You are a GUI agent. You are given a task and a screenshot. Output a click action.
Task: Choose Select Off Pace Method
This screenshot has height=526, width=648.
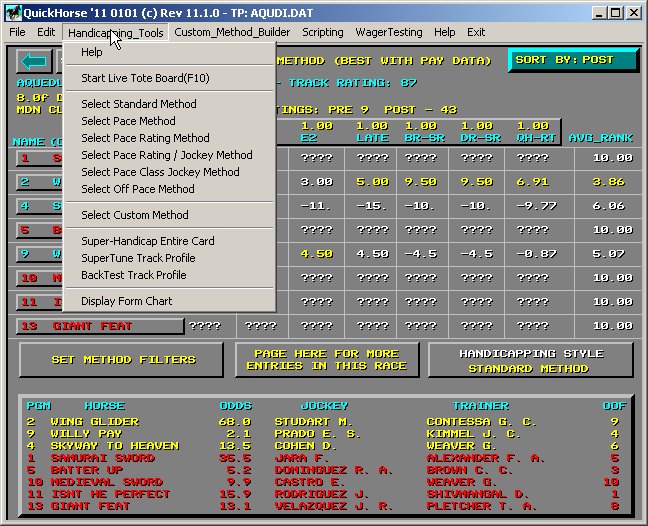point(137,189)
